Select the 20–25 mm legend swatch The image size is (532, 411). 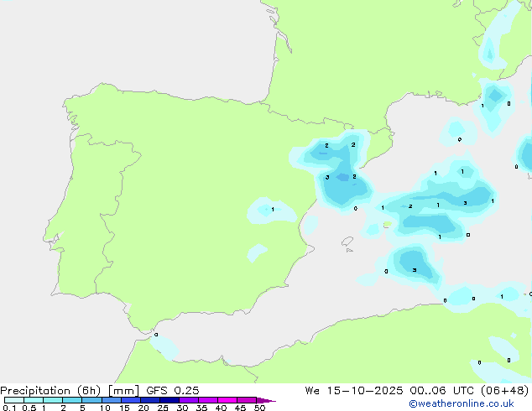[x=150, y=400]
